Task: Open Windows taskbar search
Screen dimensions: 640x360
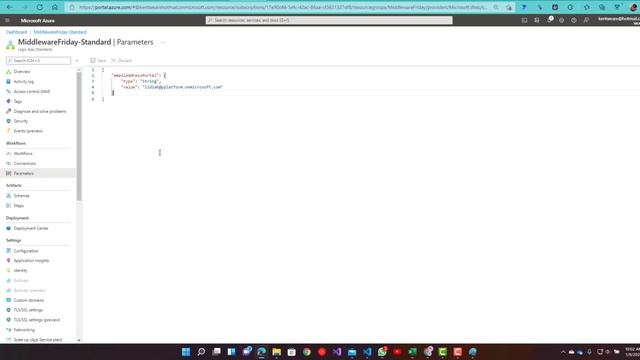Action: [201, 352]
